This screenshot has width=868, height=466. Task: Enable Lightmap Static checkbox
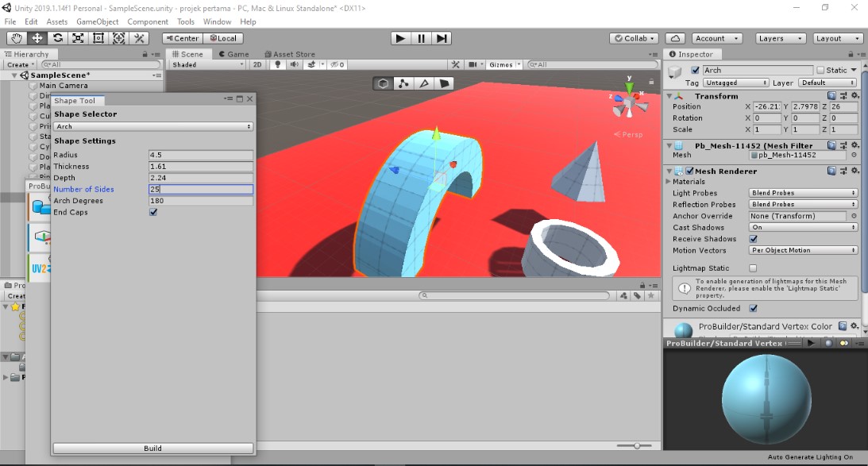[x=753, y=268]
